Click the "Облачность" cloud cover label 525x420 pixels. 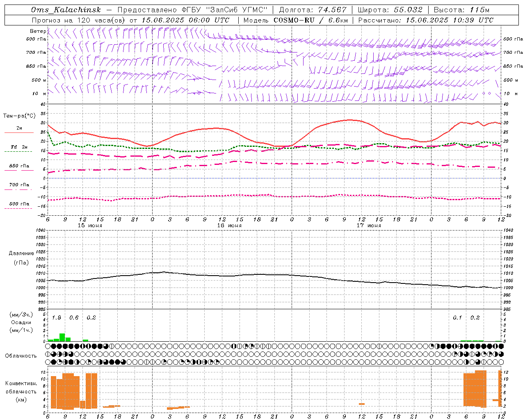(x=21, y=356)
